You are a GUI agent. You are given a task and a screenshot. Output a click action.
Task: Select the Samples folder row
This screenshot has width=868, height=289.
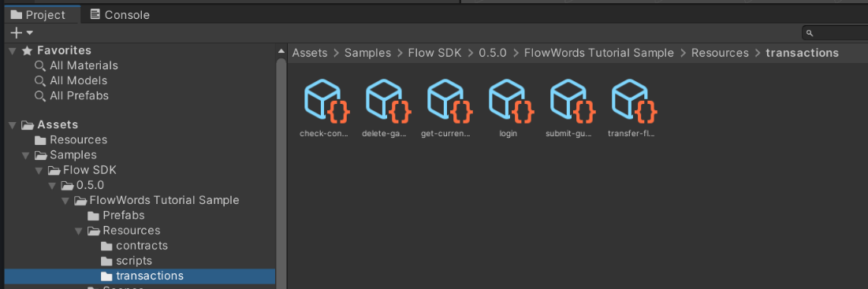140,155
